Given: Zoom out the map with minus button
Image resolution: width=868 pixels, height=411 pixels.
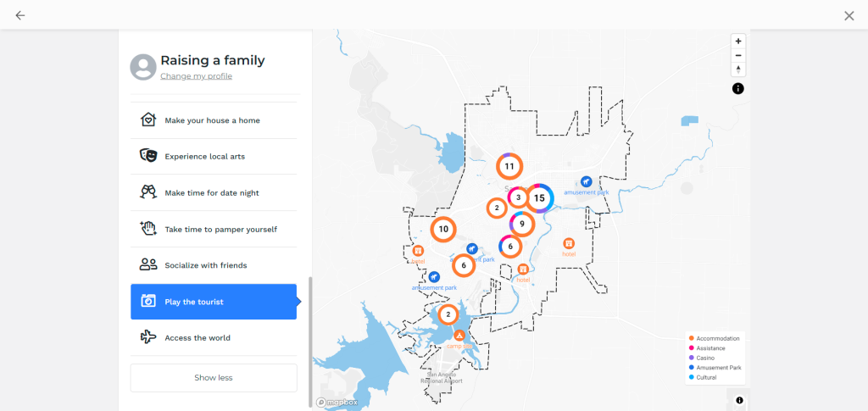Looking at the screenshot, I should click(x=738, y=55).
